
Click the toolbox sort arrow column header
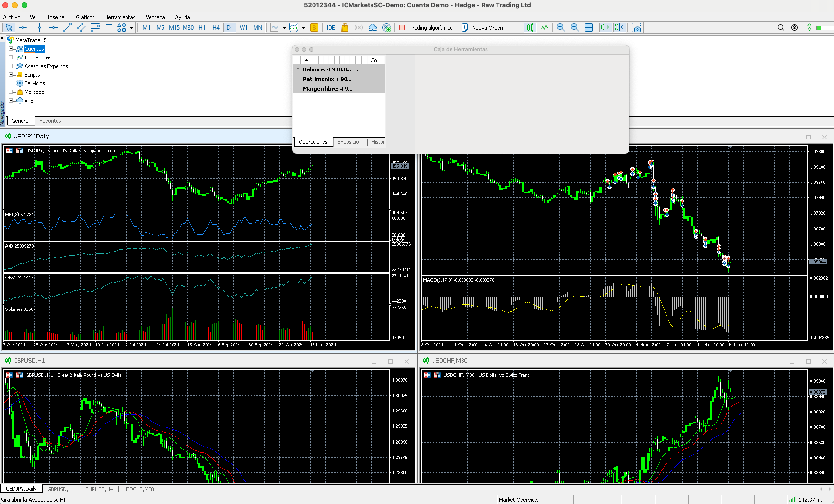[x=307, y=60]
